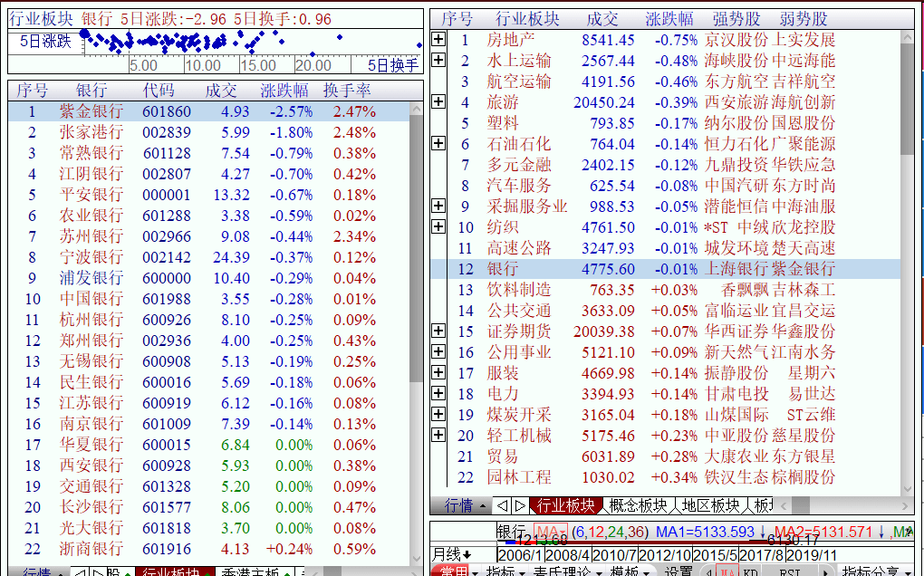Viewport: 924px width, 576px height.
Task: Sort sector list by 行业板块 column header
Action: [527, 19]
